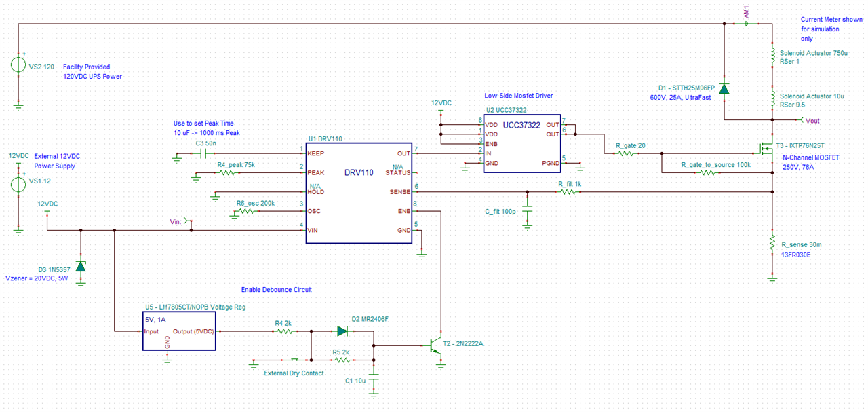The image size is (868, 412).
Task: Click the D2 MR2406F diode symbol
Action: 343,331
